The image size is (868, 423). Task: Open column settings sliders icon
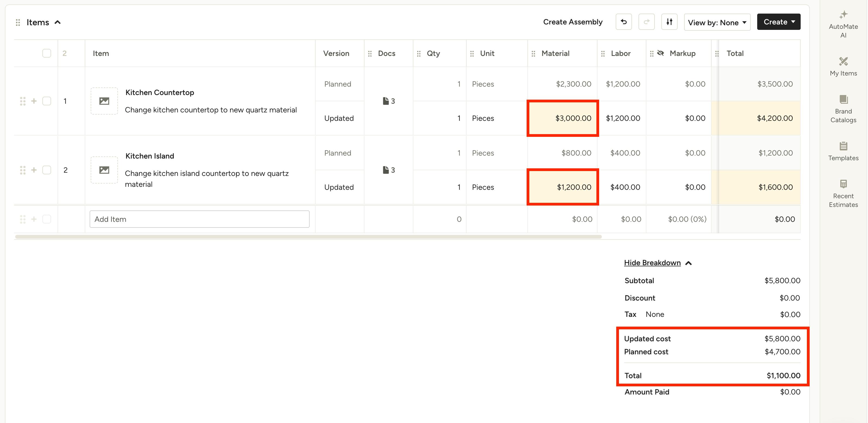tap(669, 22)
